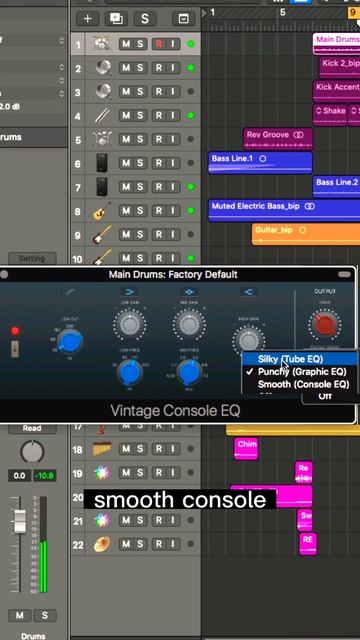Disable record on track 1
360x640 pixels.
tap(159, 44)
